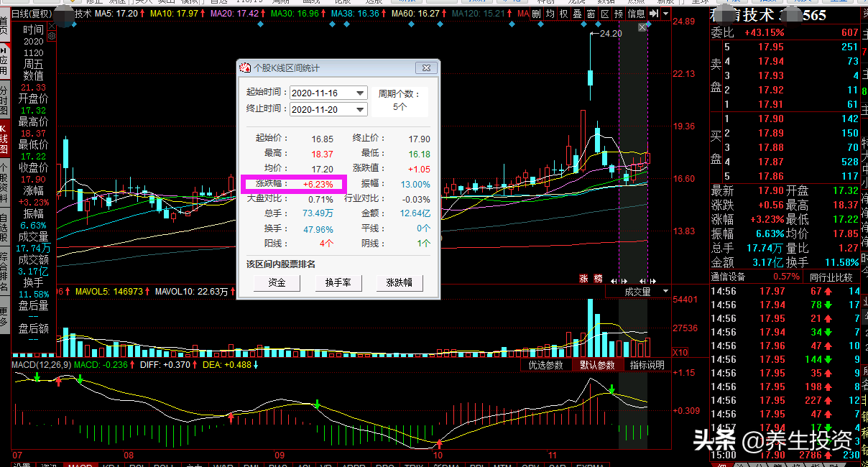Click the 窗 (window) toolbar icon
The width and height of the screenshot is (868, 467).
(591, 14)
